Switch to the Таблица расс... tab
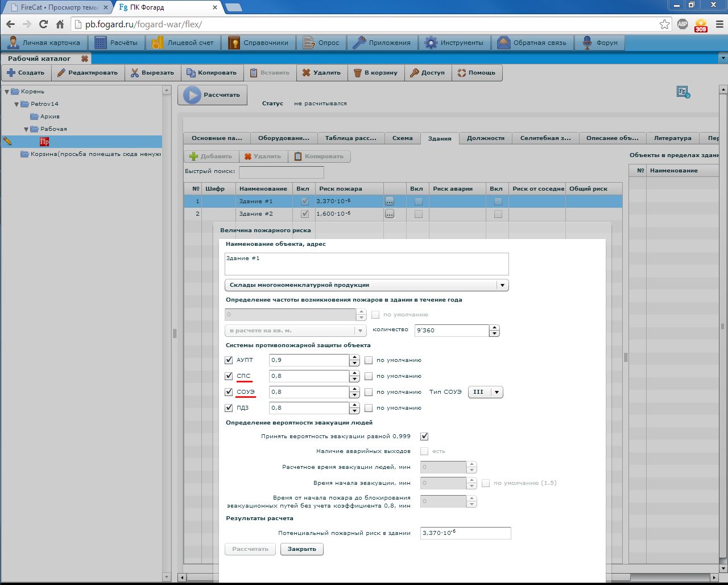This screenshot has width=728, height=585. coord(351,138)
